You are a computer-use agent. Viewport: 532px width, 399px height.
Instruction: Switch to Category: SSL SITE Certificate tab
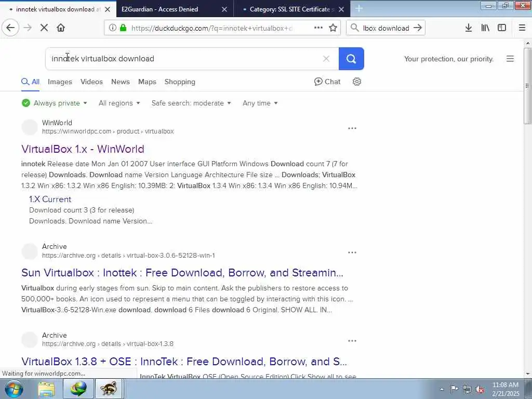pos(292,9)
